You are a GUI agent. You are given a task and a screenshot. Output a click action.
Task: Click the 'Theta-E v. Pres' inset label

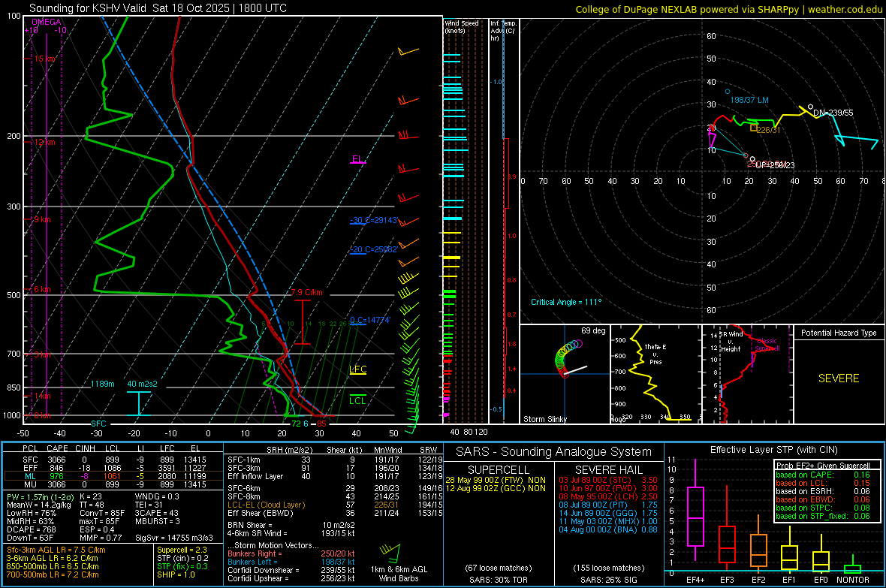[655, 354]
